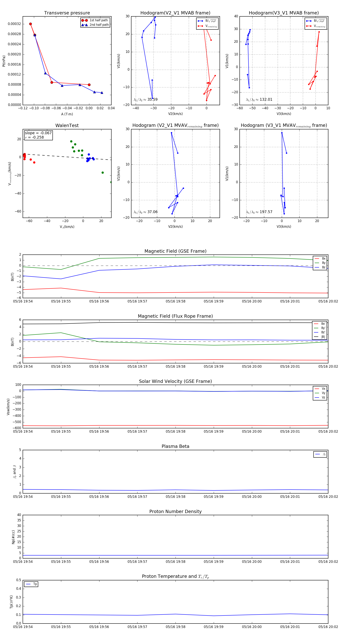Click the λ1/λ2 ≈ 37.06 annotation

pos(145,212)
